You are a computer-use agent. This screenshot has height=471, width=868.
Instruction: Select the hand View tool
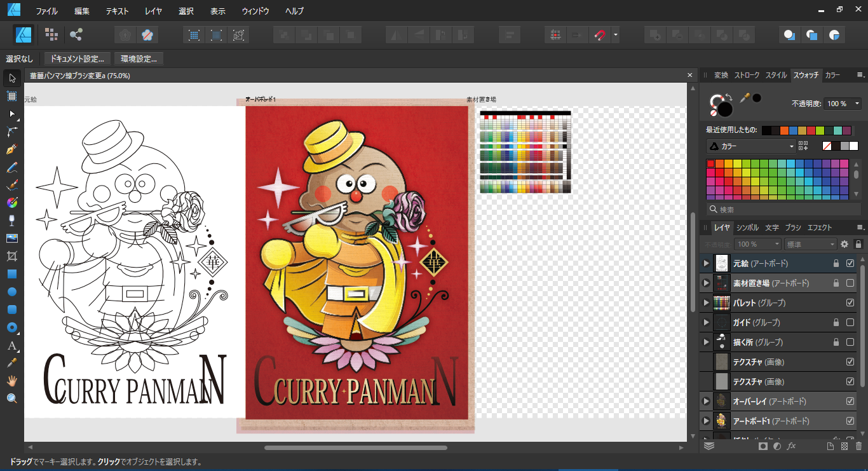[11, 381]
